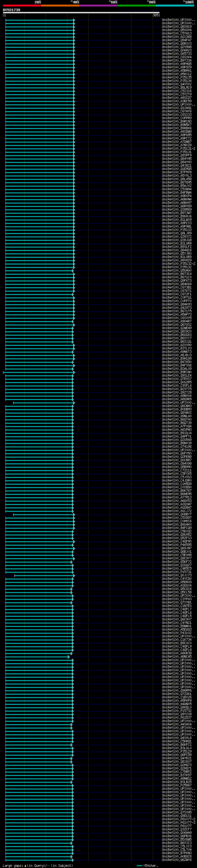Select hit label UniRef100_O94098
Image resolution: width=197 pixels, height=868 pixels.
tap(177, 464)
